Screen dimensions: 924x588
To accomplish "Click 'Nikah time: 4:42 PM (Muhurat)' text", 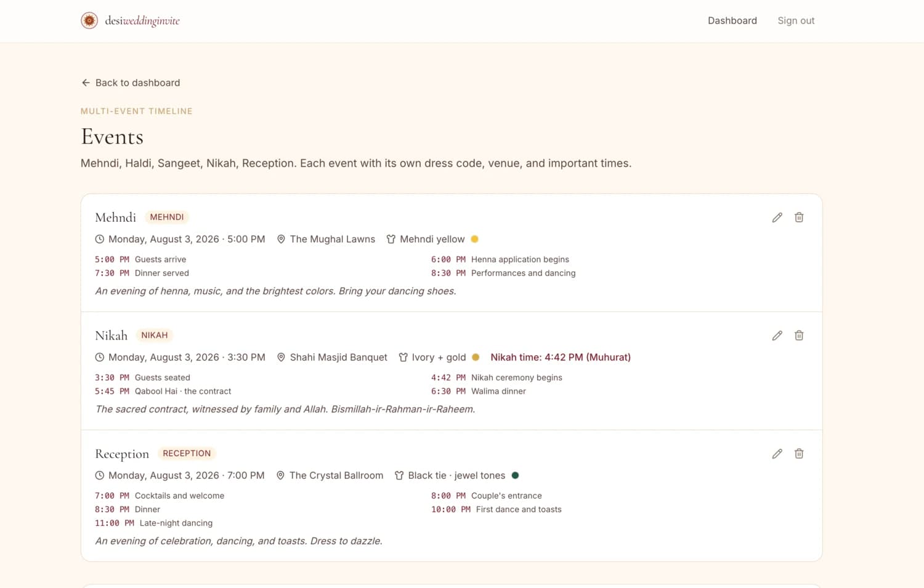I will [561, 357].
